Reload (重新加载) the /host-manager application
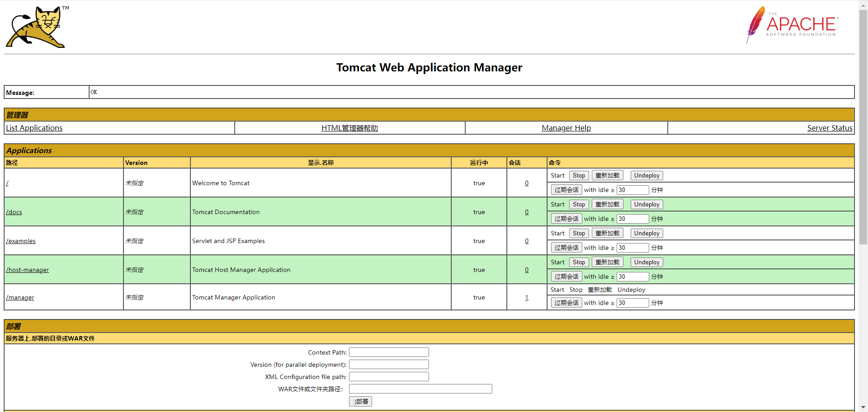 click(x=607, y=262)
